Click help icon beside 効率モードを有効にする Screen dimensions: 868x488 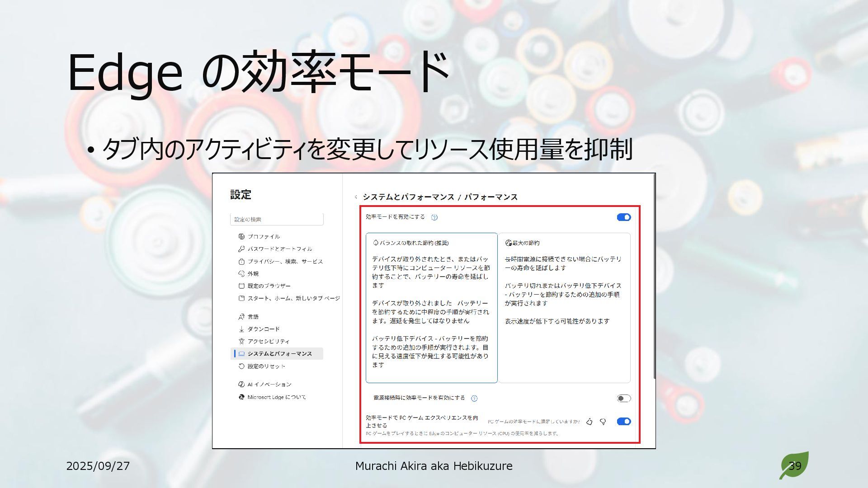click(434, 217)
